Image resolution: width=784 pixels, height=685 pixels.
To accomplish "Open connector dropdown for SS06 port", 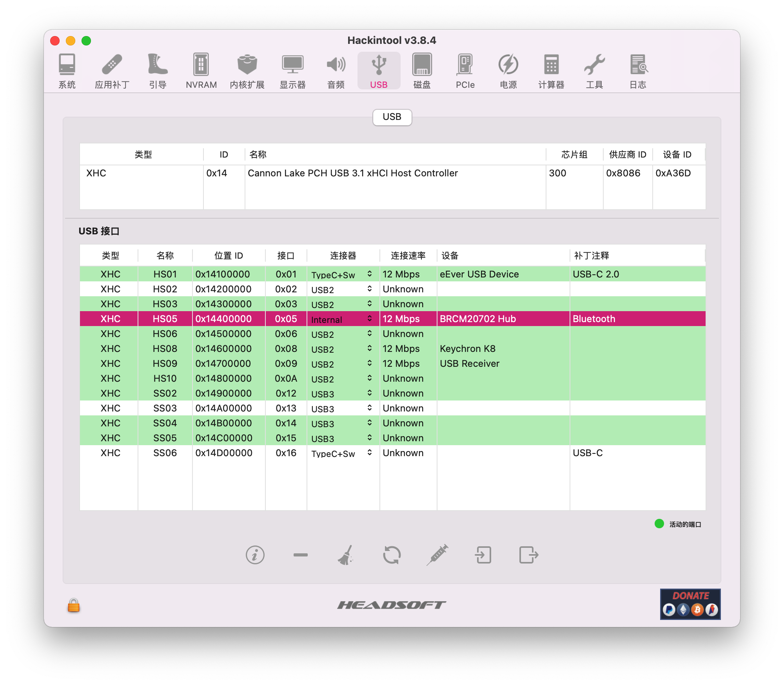I will (x=343, y=453).
